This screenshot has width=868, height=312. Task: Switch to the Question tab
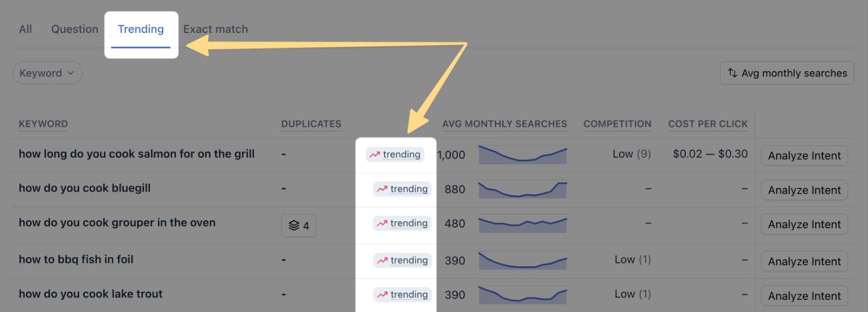(x=75, y=29)
